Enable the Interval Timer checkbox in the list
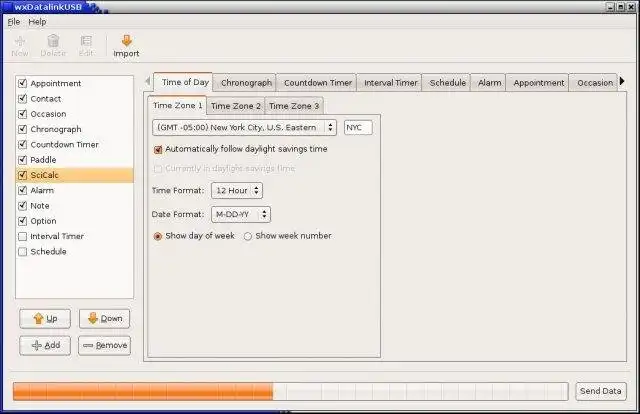This screenshot has height=414, width=640. (x=22, y=236)
